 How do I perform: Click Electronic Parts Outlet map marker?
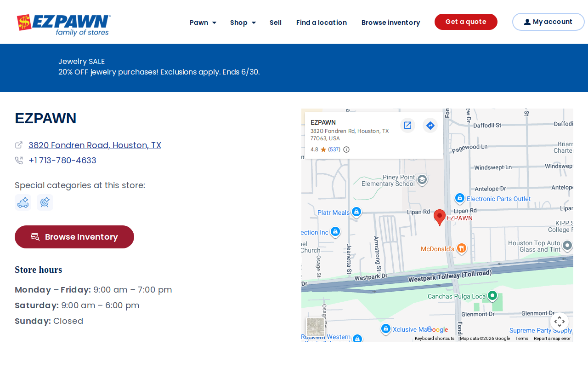coord(460,198)
